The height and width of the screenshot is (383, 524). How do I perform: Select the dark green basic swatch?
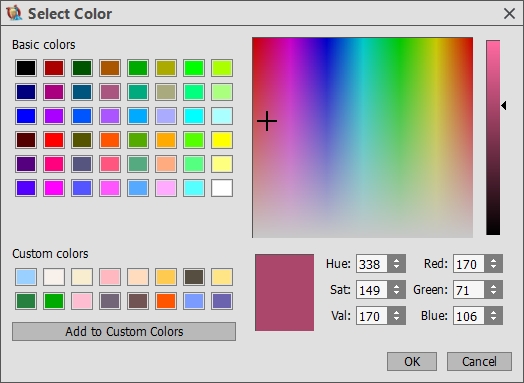coord(82,68)
